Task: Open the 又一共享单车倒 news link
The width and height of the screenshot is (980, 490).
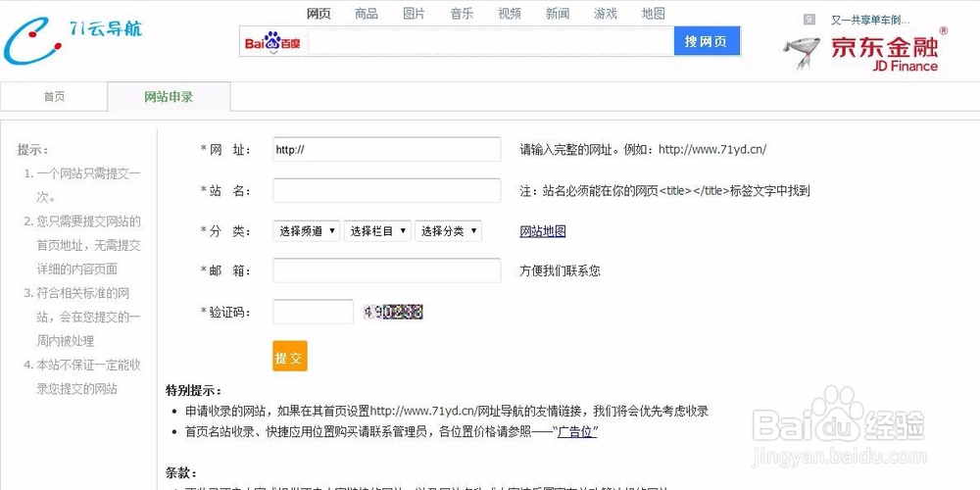Action: [x=870, y=20]
